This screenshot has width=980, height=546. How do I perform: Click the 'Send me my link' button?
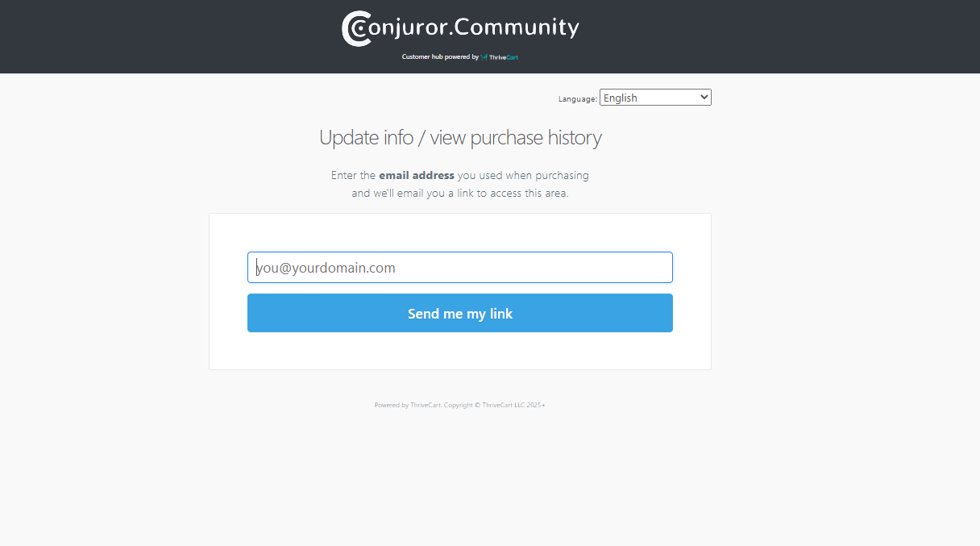tap(460, 313)
